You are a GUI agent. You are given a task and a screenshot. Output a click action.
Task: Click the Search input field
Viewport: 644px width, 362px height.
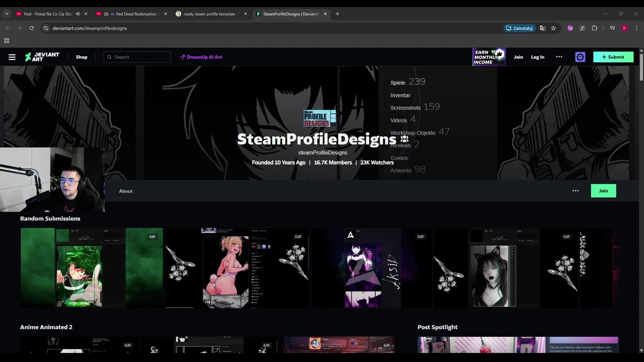[137, 57]
